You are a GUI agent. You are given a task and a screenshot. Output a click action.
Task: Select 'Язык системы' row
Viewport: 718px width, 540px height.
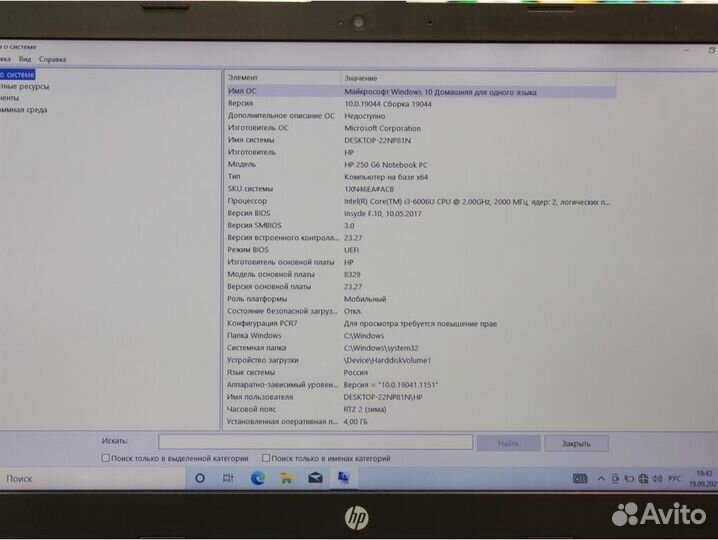pos(421,372)
